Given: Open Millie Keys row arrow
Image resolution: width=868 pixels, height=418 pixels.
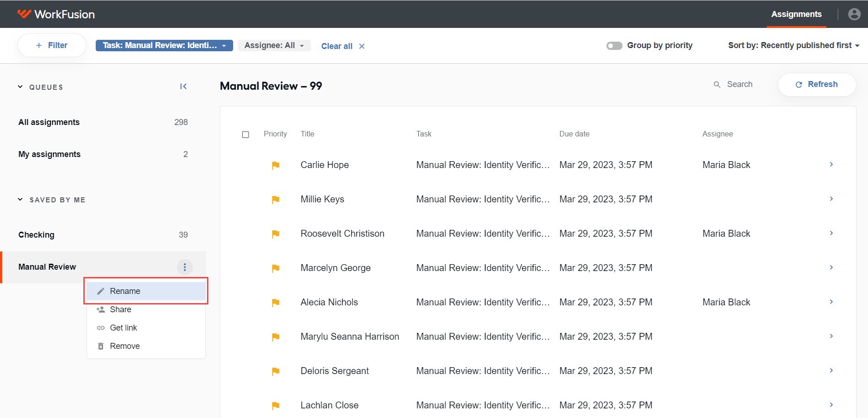Looking at the screenshot, I should 831,199.
